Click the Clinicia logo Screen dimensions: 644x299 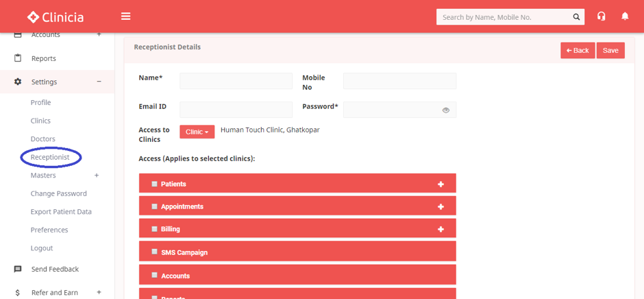coord(55,17)
